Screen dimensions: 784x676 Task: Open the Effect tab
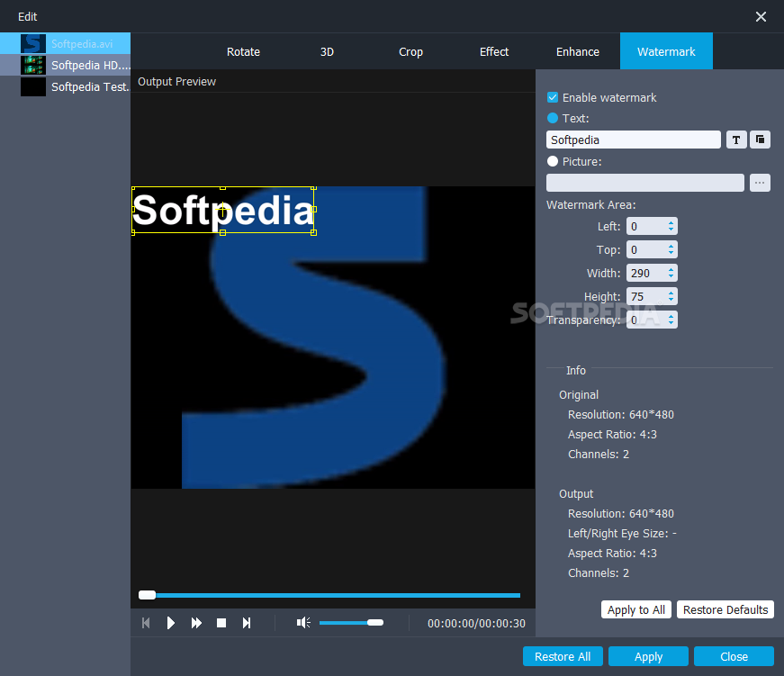(494, 51)
